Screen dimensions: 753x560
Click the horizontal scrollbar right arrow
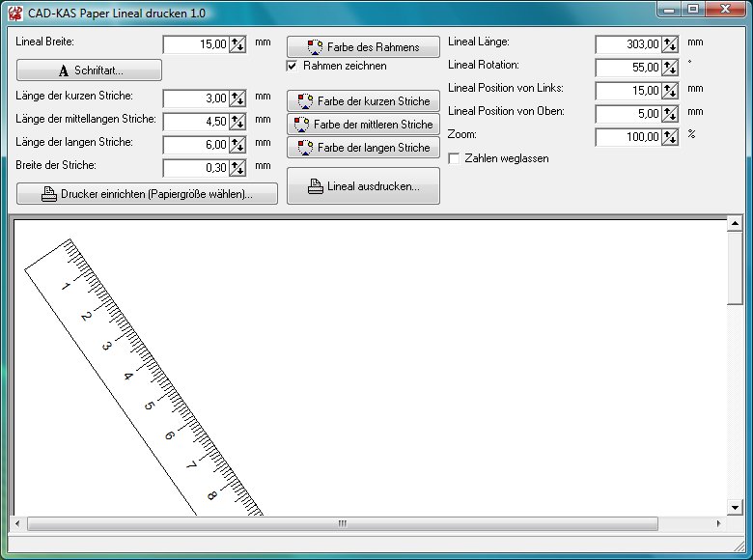click(719, 524)
